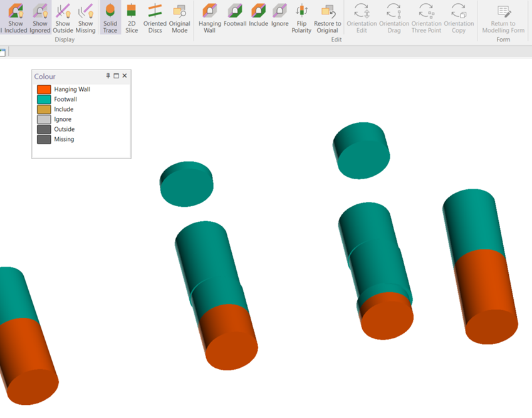Screen dimensions: 532x418
Task: Maximize the Colour legend panel
Action: pyautogui.click(x=116, y=76)
